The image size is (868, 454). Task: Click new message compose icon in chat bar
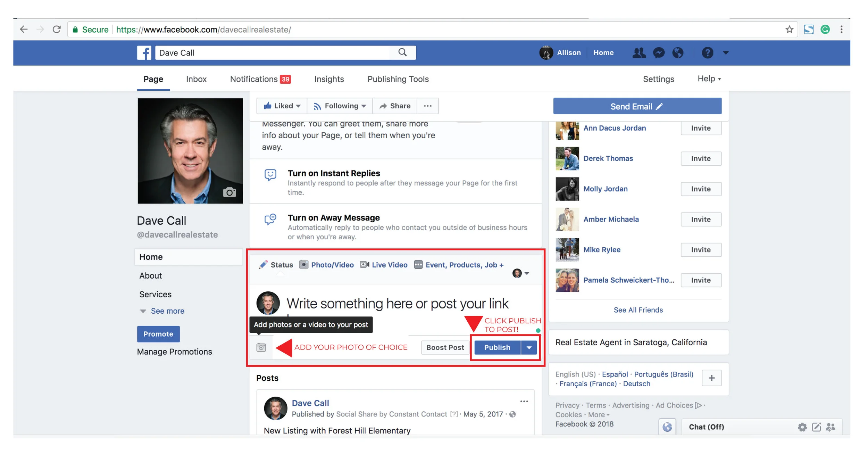[816, 427]
